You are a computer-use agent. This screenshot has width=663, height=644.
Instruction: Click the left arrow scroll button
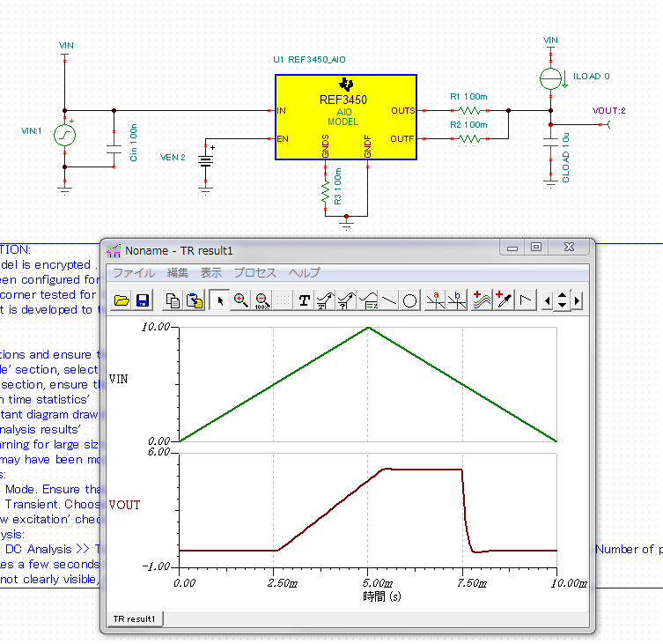(548, 300)
